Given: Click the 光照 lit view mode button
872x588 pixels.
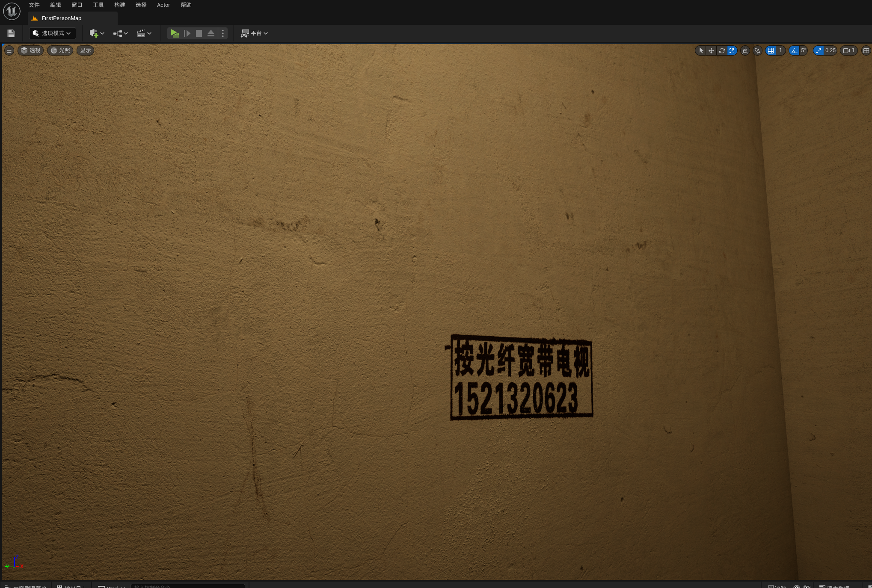Looking at the screenshot, I should point(60,50).
